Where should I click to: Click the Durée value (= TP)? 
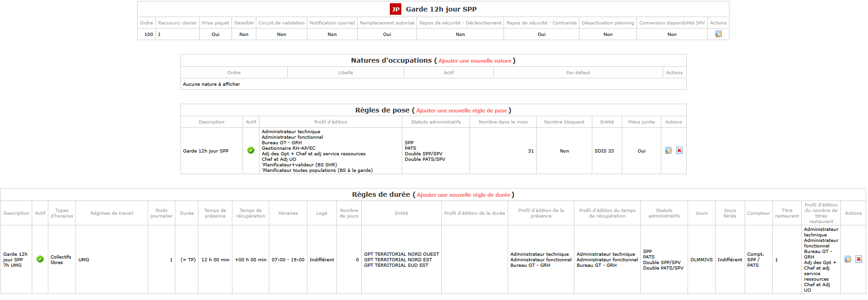pyautogui.click(x=188, y=260)
